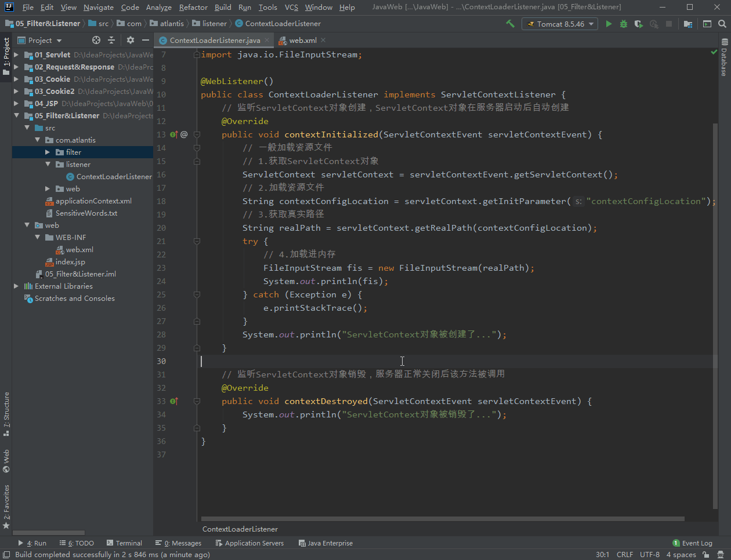The width and height of the screenshot is (731, 560).
Task: Select applicationContext.xml in project tree
Action: click(88, 201)
